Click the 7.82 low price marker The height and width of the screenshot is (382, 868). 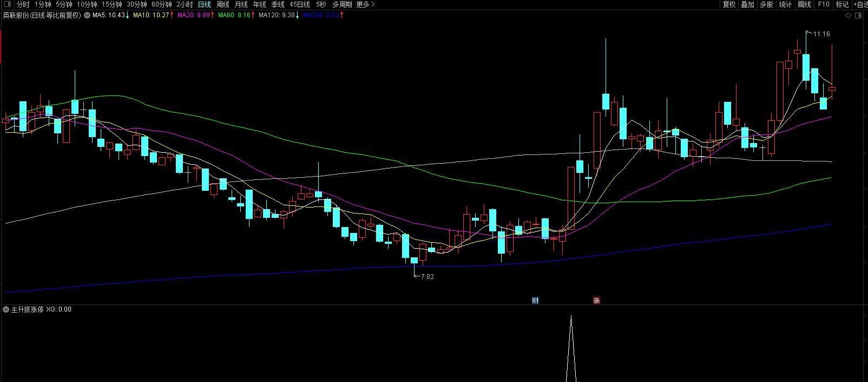pyautogui.click(x=427, y=276)
